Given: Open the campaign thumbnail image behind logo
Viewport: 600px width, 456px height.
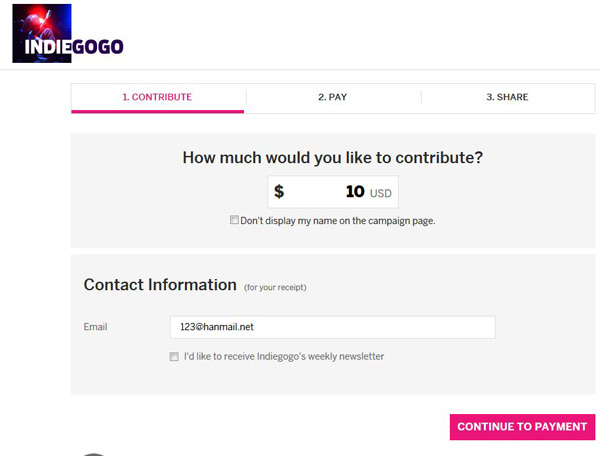Looking at the screenshot, I should pos(42,33).
